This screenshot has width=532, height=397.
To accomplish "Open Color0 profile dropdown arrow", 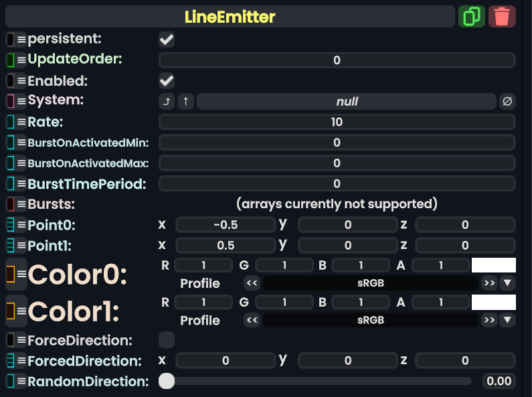I will tap(507, 283).
